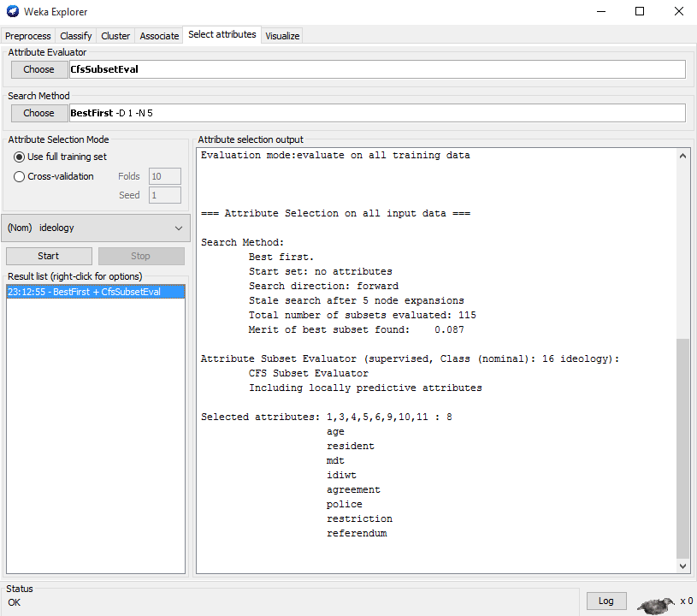Open the Associate tab
This screenshot has width=697, height=616.
click(159, 36)
